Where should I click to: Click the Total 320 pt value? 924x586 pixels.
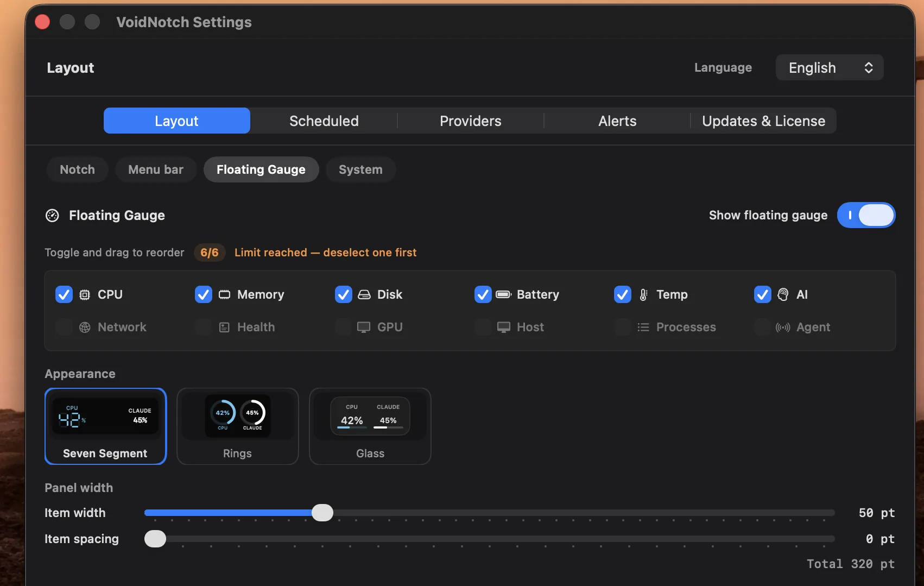pos(851,564)
